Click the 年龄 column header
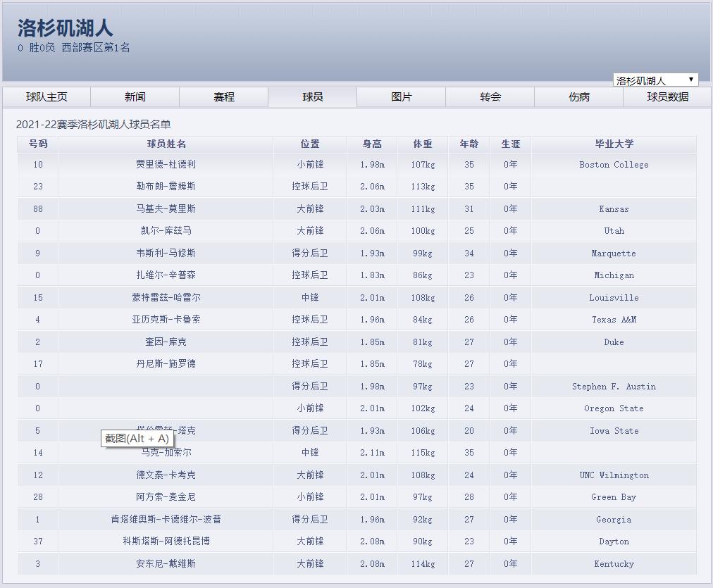Viewport: 713px width, 588px height. [x=468, y=144]
